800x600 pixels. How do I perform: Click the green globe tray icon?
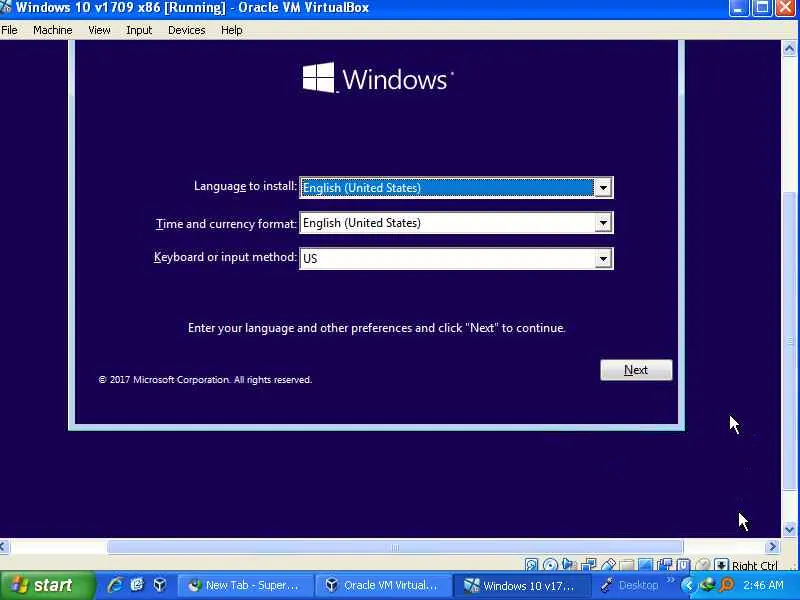(x=707, y=585)
